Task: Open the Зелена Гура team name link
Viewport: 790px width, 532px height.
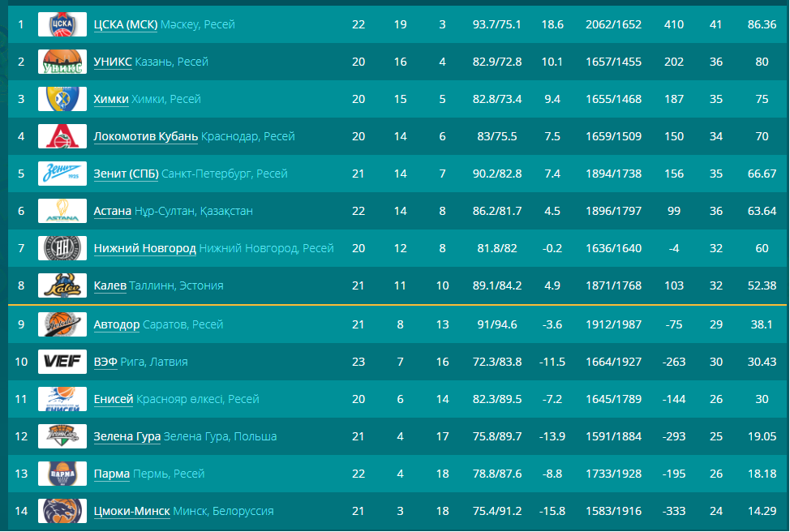Action: [127, 436]
